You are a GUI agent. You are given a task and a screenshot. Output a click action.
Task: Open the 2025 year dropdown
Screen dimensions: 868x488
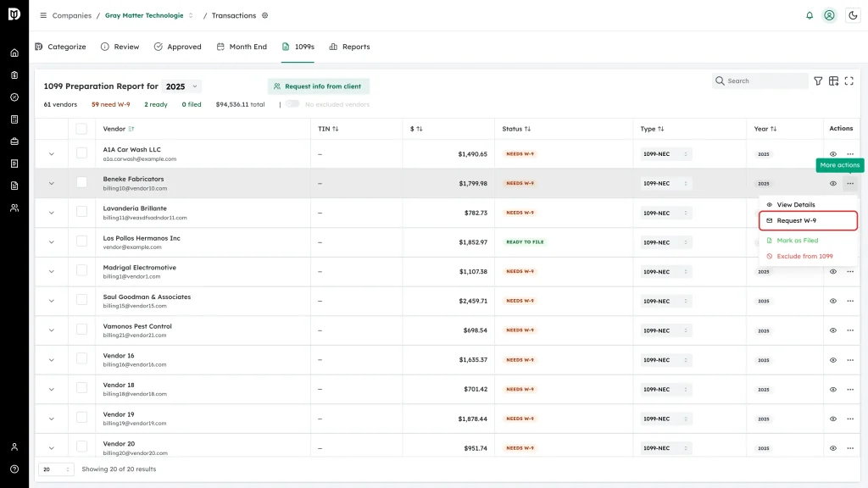pos(181,86)
